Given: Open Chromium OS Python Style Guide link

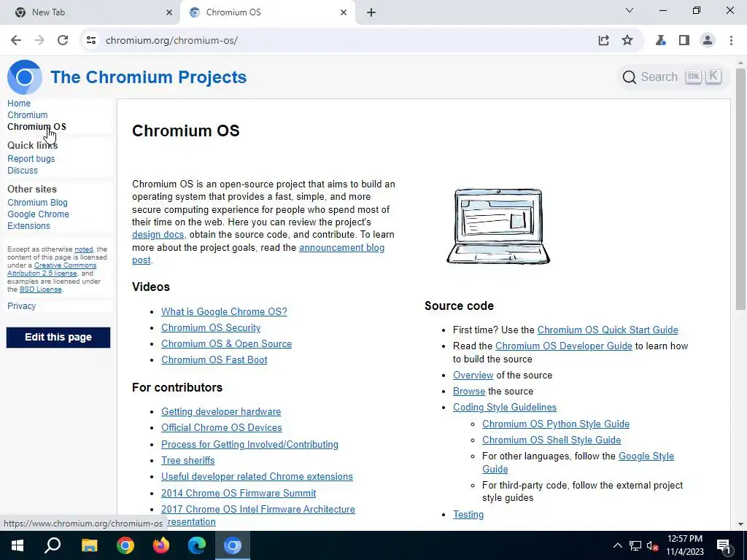Looking at the screenshot, I should point(555,424).
